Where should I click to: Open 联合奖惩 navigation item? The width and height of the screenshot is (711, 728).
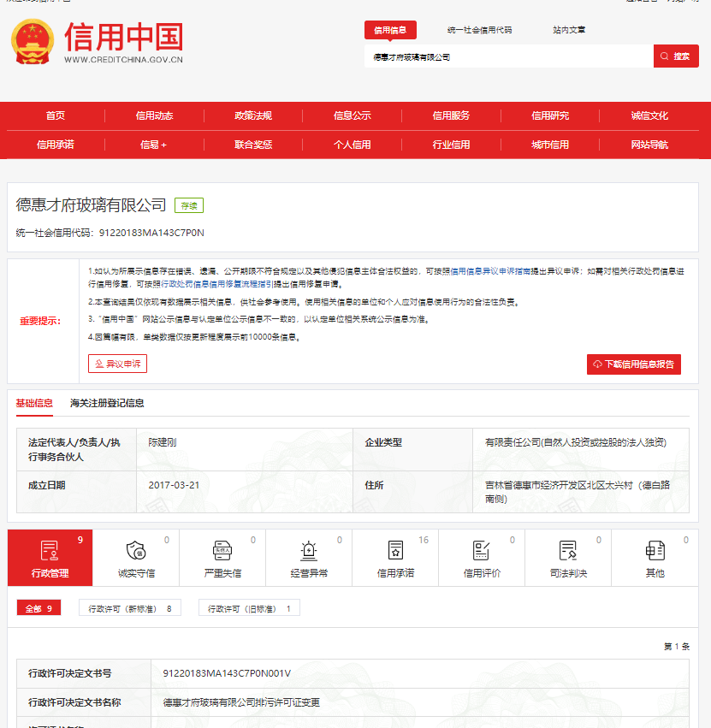coord(253,145)
